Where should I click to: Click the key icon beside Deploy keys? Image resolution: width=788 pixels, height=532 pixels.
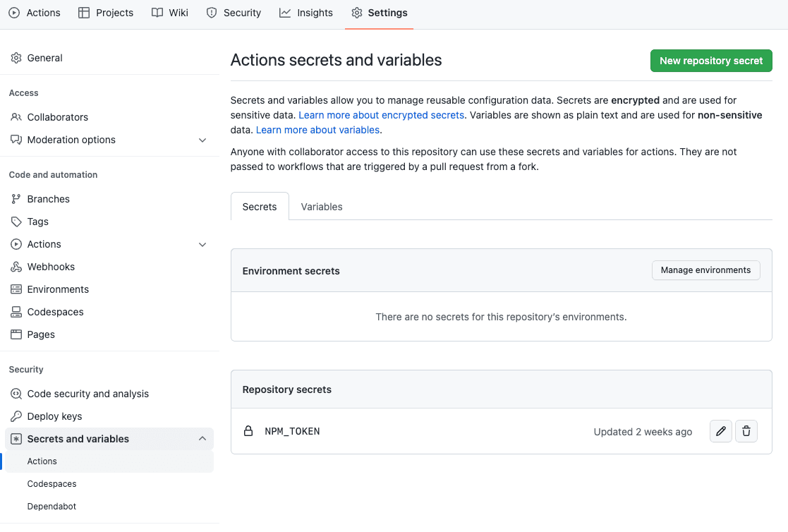pos(16,416)
